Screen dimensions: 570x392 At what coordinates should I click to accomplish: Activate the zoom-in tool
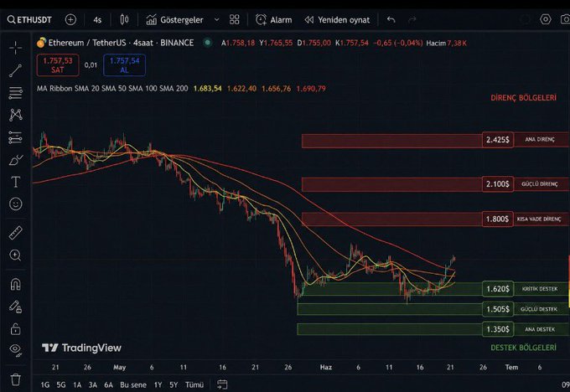coord(16,255)
